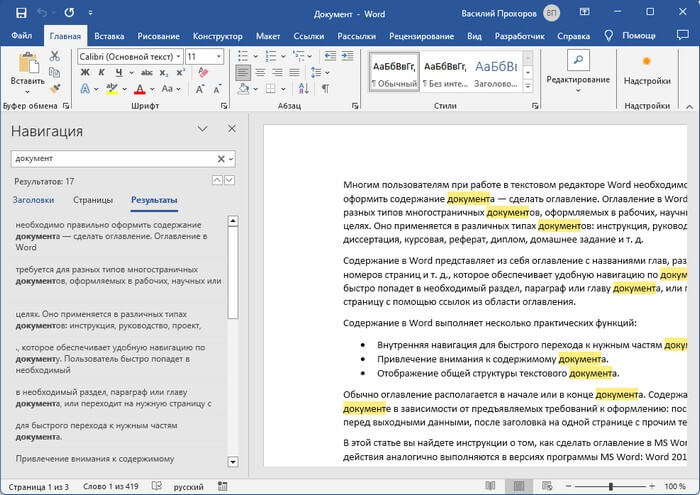Undo the last action in title bar
This screenshot has width=700, height=495.
42,13
